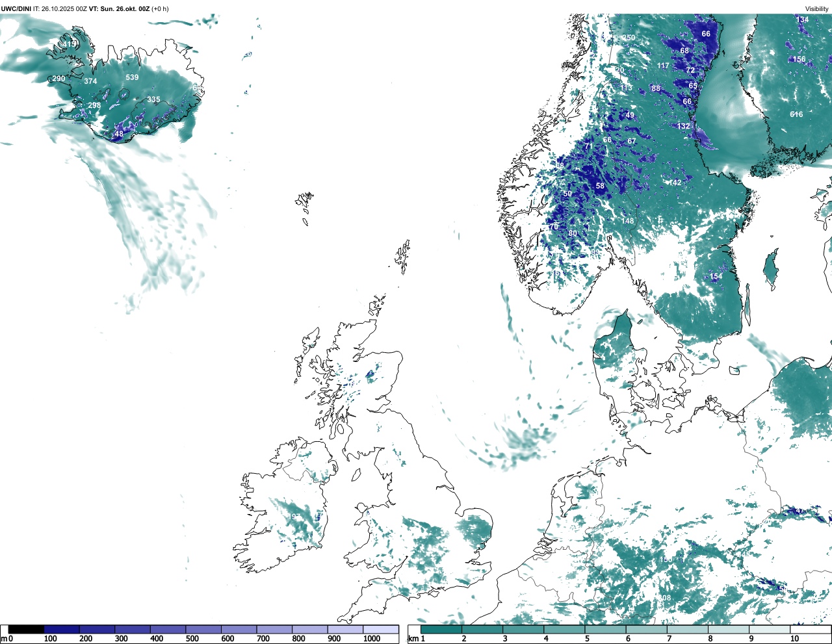Click the "67" value over central Sweden

[x=632, y=141]
